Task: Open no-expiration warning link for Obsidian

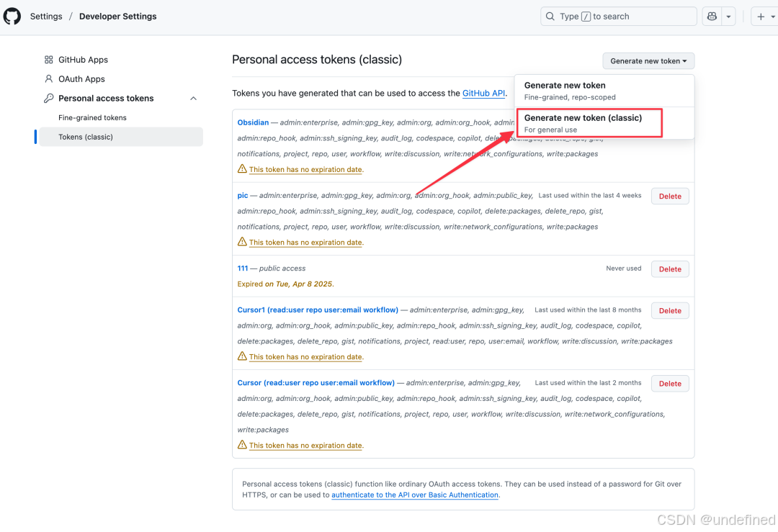Action: tap(305, 170)
